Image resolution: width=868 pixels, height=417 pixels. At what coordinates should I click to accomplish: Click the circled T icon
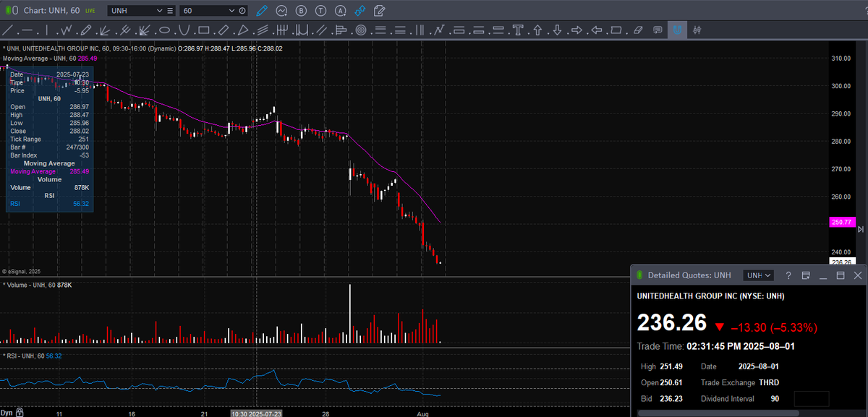[320, 11]
